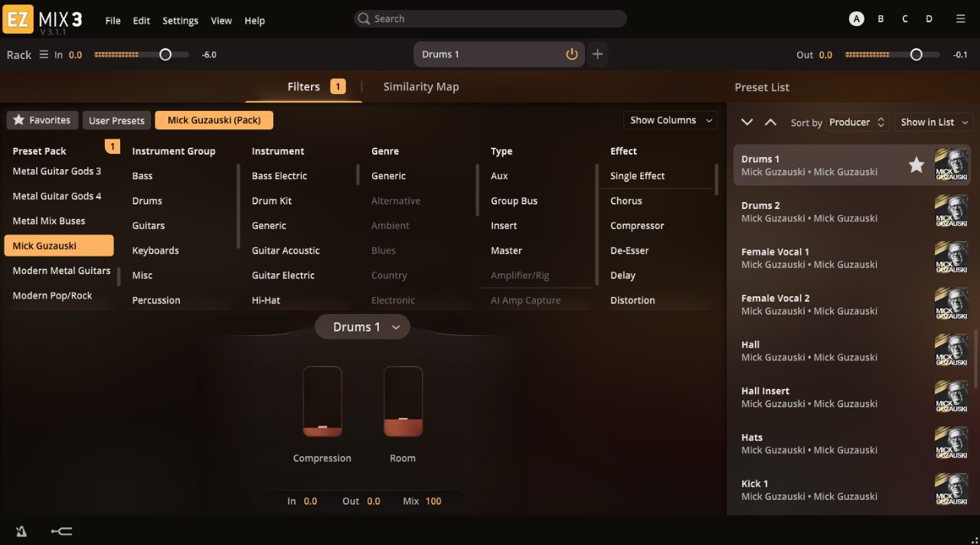
Task: Open the Show Columns dropdown
Action: (x=670, y=120)
